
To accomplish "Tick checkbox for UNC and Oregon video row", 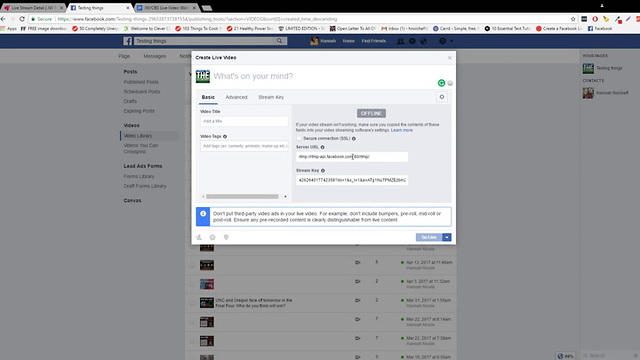I will pos(192,303).
